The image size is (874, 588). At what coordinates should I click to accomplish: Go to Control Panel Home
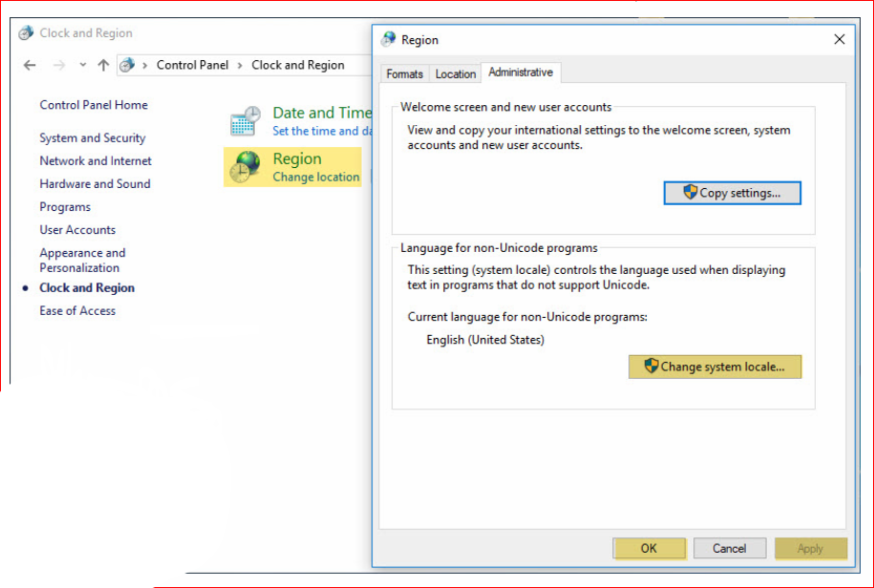(x=94, y=105)
